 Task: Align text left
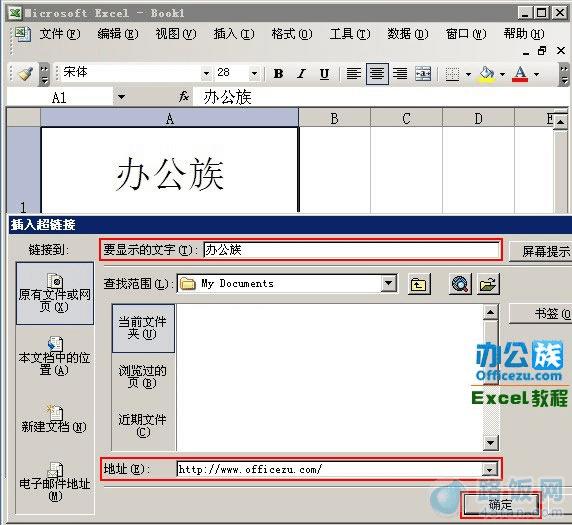coord(353,74)
